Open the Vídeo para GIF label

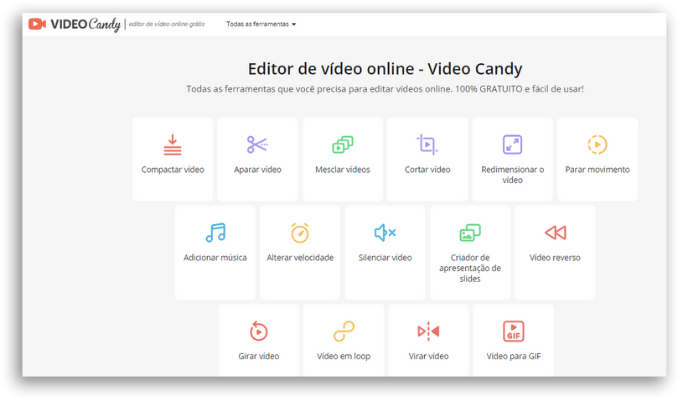[x=513, y=356]
